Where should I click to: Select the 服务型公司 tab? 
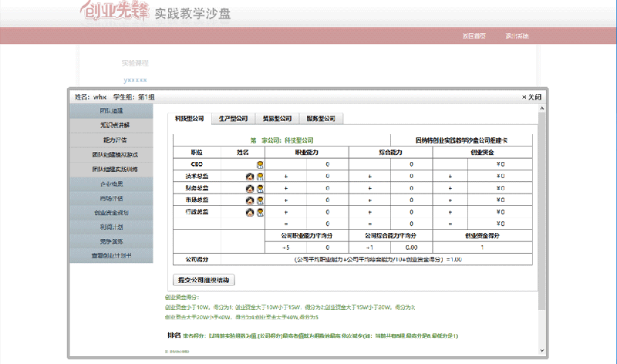[x=321, y=119]
